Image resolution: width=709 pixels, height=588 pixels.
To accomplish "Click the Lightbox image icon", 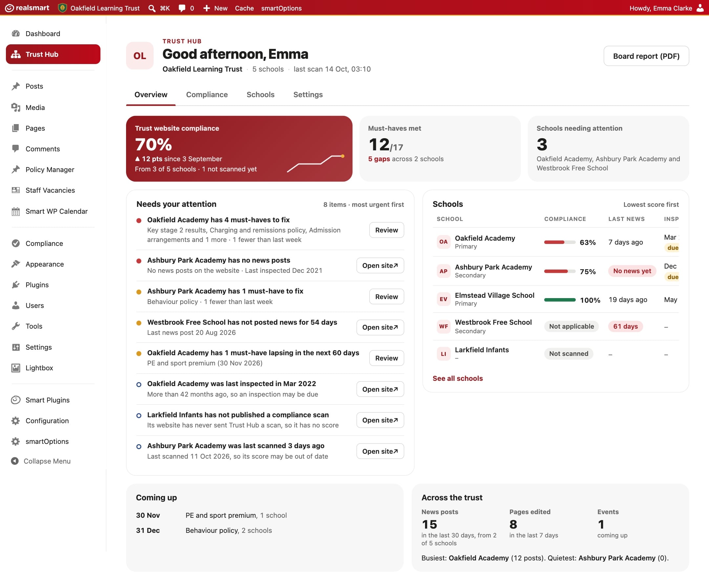I will [15, 368].
